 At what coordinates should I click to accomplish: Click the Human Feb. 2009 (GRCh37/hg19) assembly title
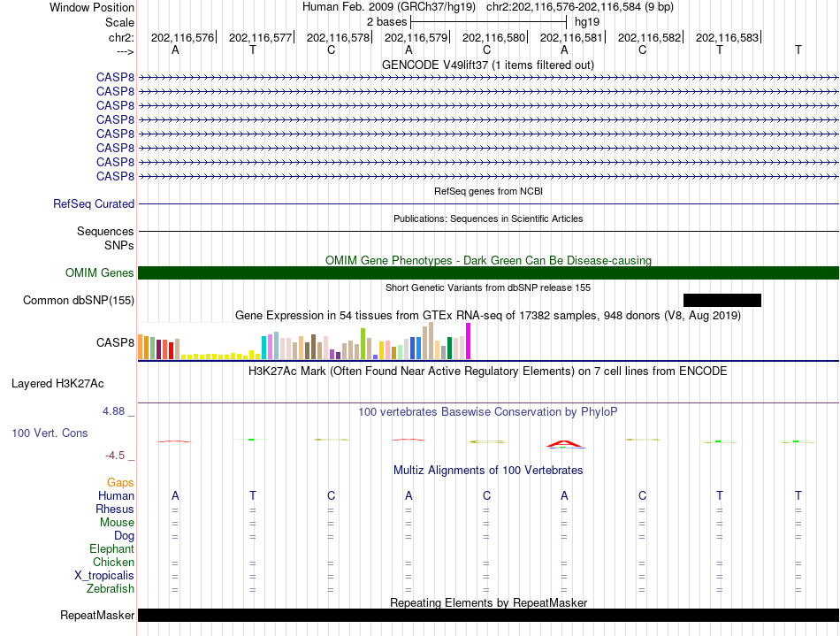[389, 7]
